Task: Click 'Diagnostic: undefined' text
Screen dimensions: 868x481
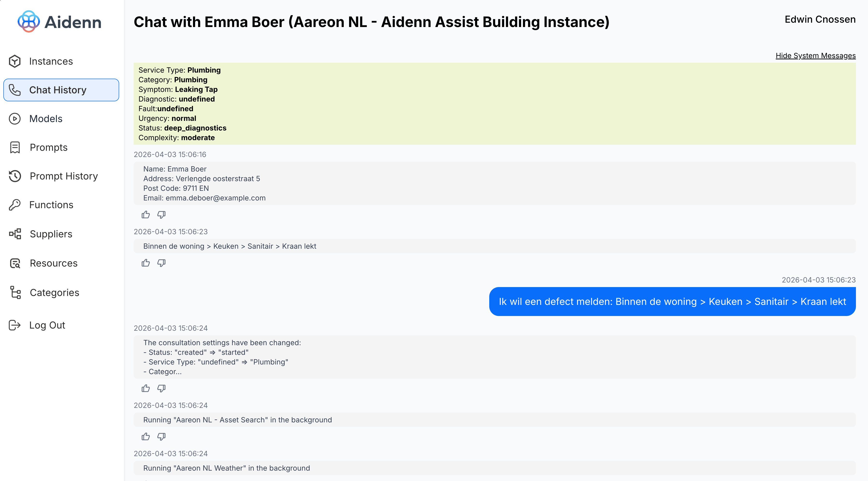Action: (177, 99)
